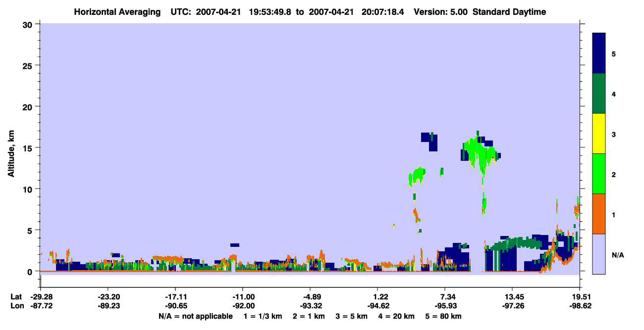The height and width of the screenshot is (330, 644).
Task: Click the y-axis tick label 20
Action: click(x=29, y=107)
